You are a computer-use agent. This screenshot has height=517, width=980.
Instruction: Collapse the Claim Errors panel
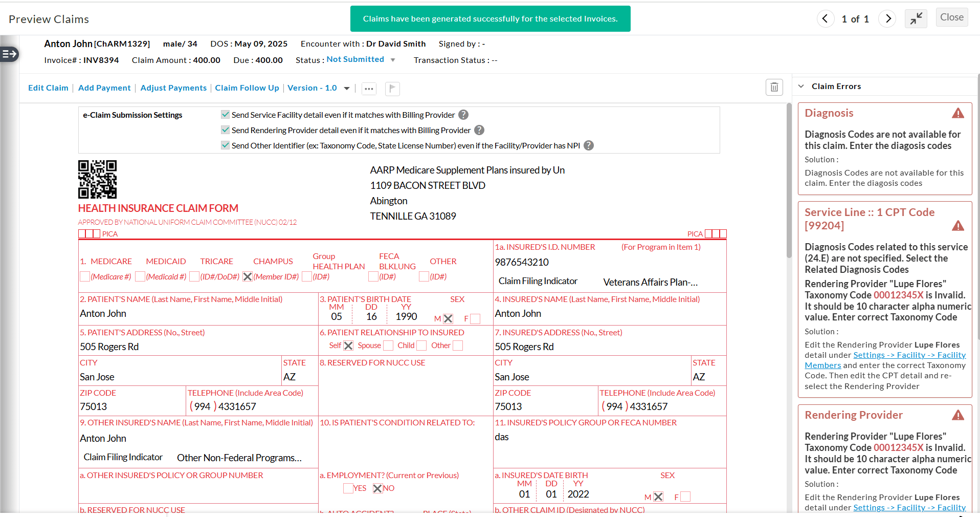click(x=800, y=86)
